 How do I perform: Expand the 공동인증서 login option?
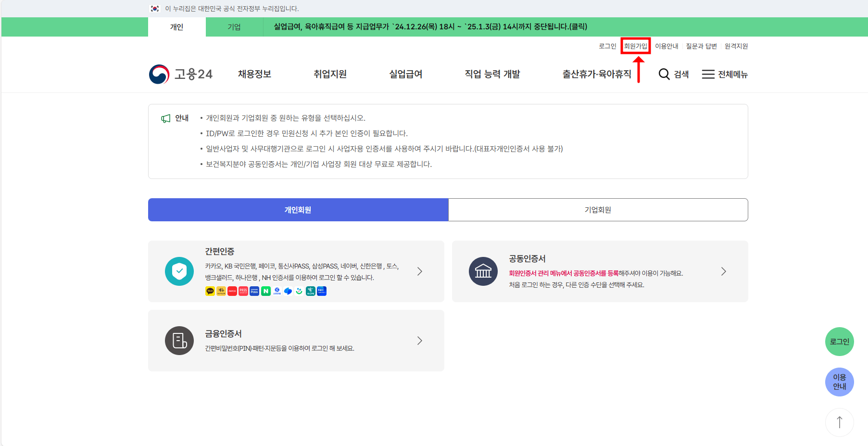[723, 271]
